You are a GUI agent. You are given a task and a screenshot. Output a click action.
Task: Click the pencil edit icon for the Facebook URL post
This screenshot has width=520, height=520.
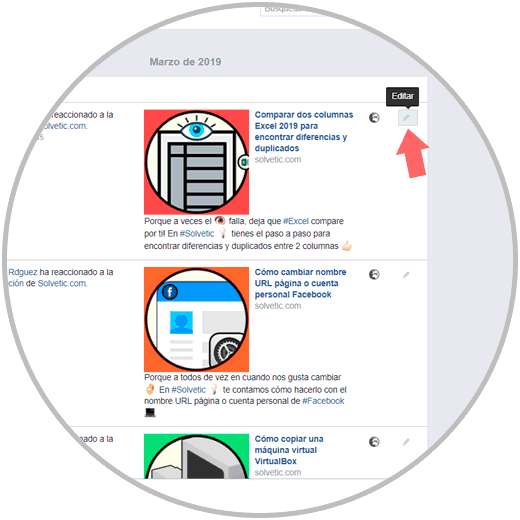point(406,275)
